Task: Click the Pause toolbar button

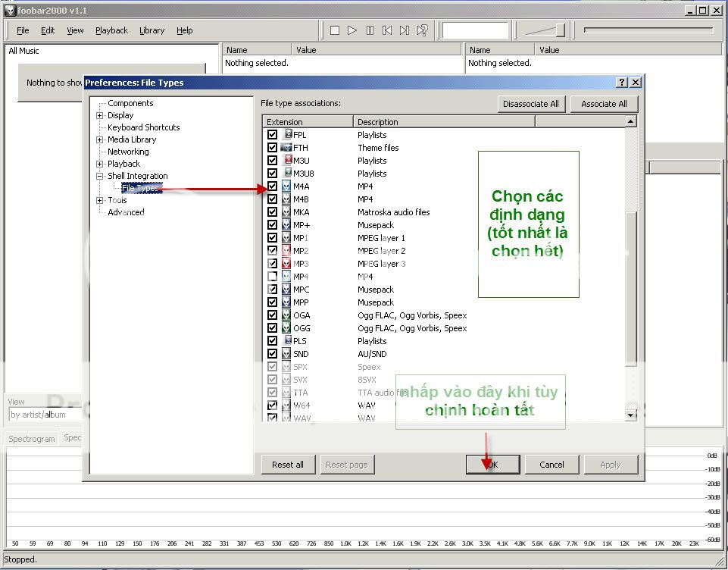Action: (370, 30)
